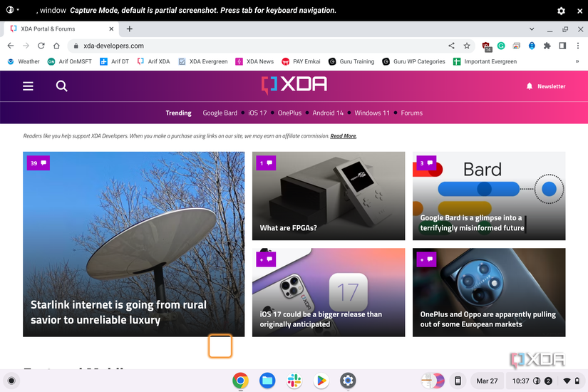Open the Grammarly extension icon

coord(501,46)
